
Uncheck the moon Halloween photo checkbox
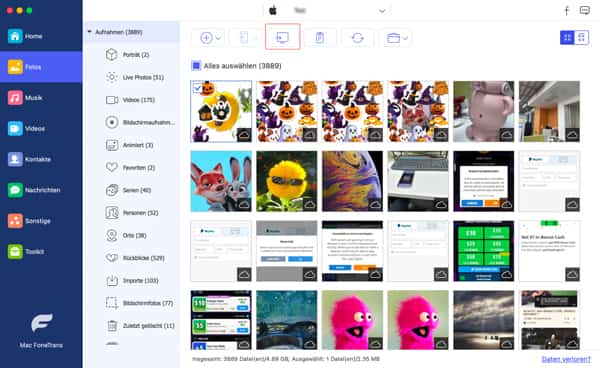[197, 88]
